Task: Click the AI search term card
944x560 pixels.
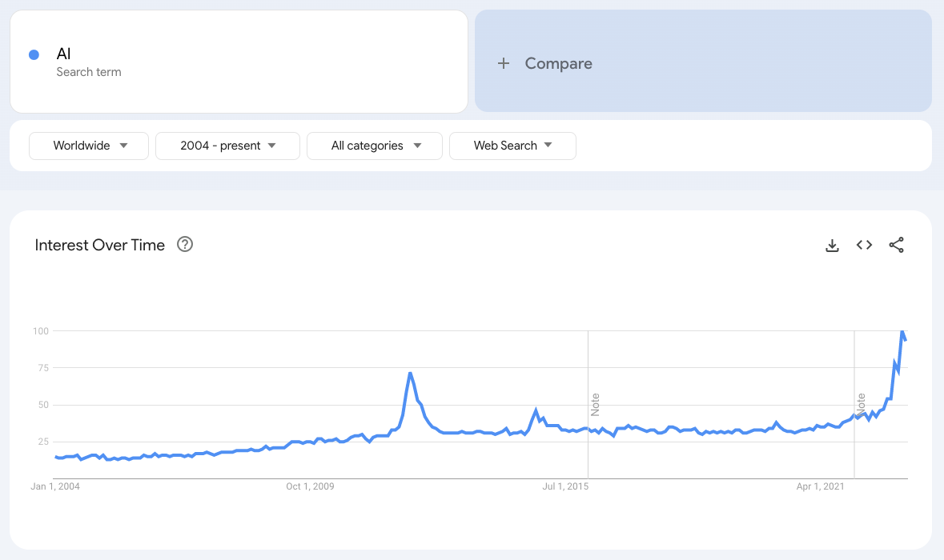Action: point(239,62)
